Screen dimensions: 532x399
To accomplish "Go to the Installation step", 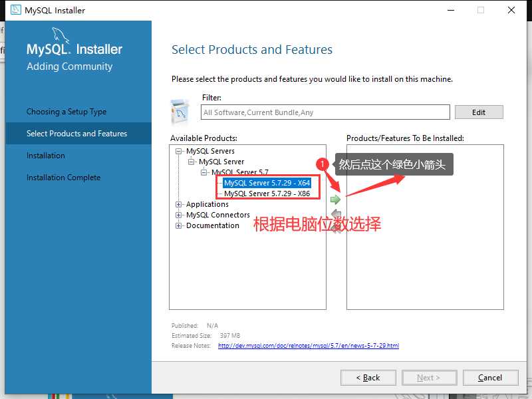I will (46, 156).
